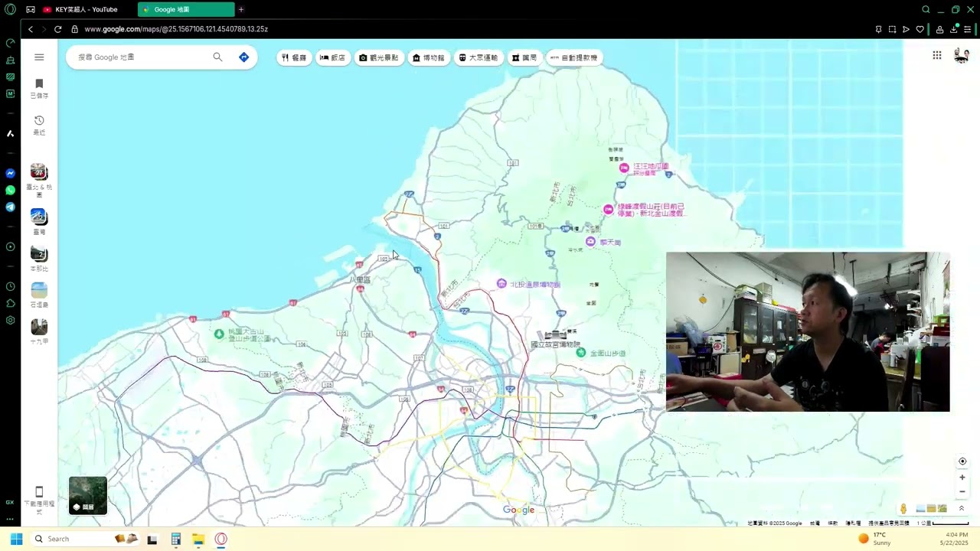Open directions with the blue diamond icon
The height and width of the screenshot is (551, 980).
(243, 57)
